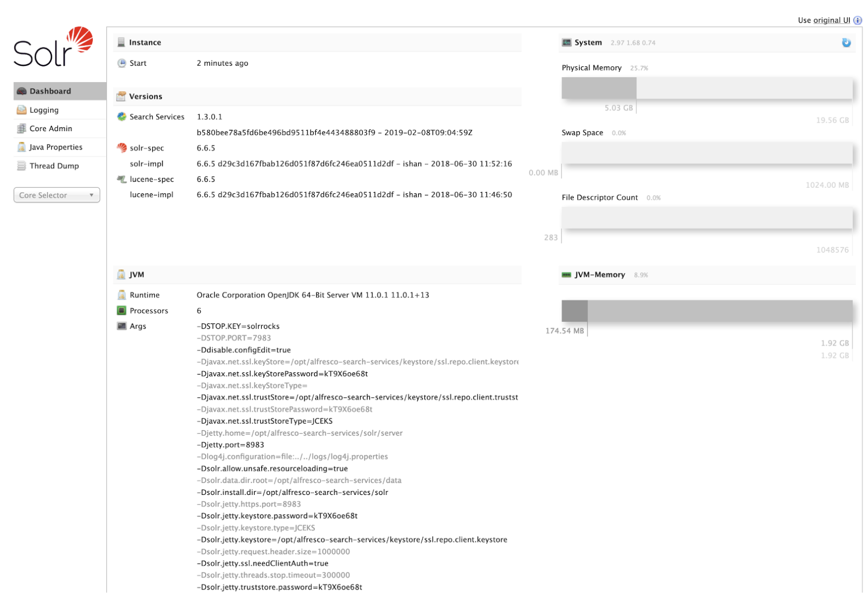Click the info icon beside Use original UI
The width and height of the screenshot is (868, 598).
[857, 21]
